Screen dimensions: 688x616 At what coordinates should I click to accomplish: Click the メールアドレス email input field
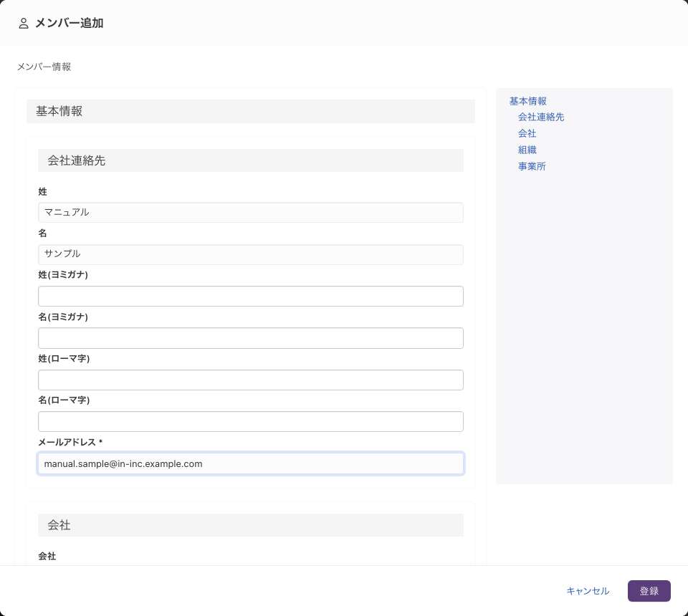tap(251, 463)
